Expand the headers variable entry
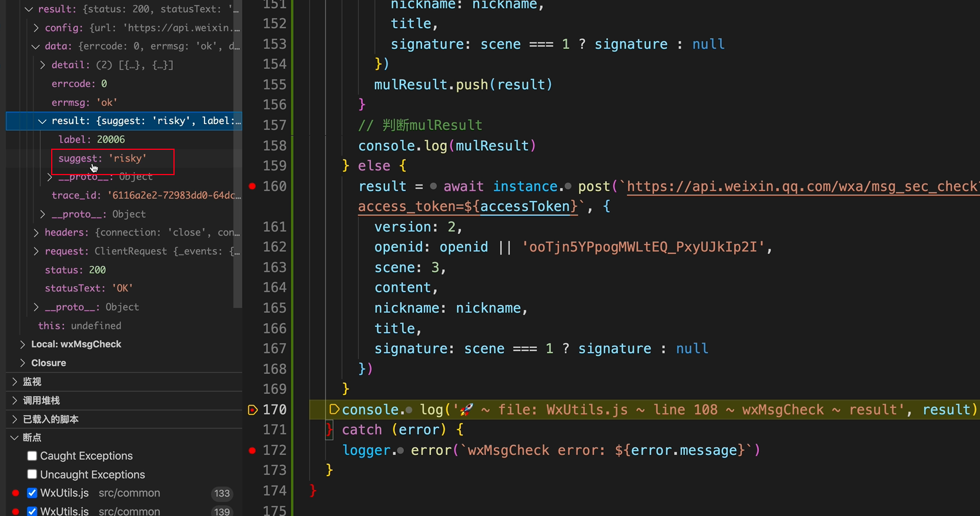980x516 pixels. [x=36, y=233]
